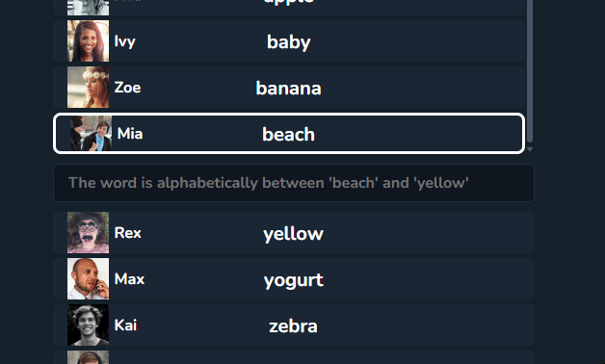Click the partially visible bottom avatar

pyautogui.click(x=88, y=357)
